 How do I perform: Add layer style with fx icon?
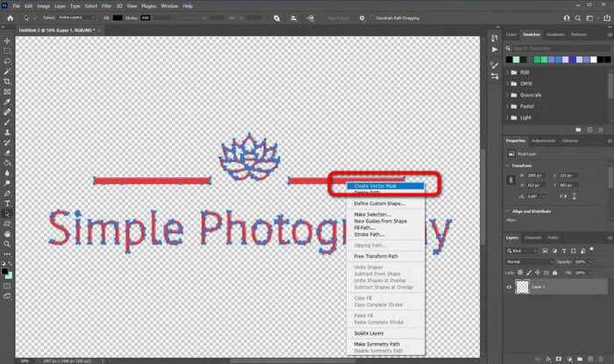pyautogui.click(x=548, y=359)
